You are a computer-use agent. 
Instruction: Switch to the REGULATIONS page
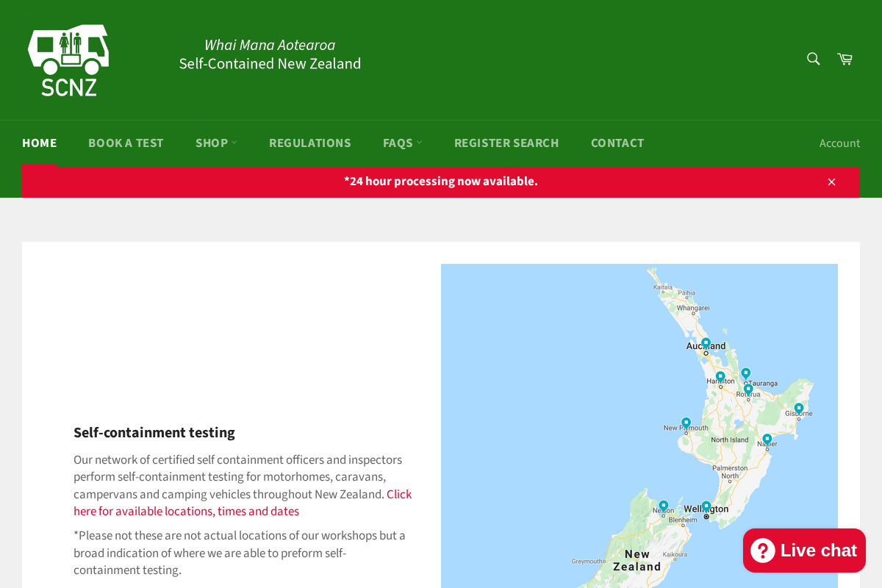pos(310,143)
